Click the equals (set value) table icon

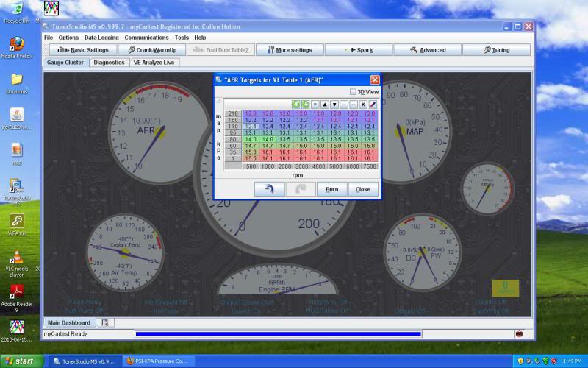coord(315,105)
